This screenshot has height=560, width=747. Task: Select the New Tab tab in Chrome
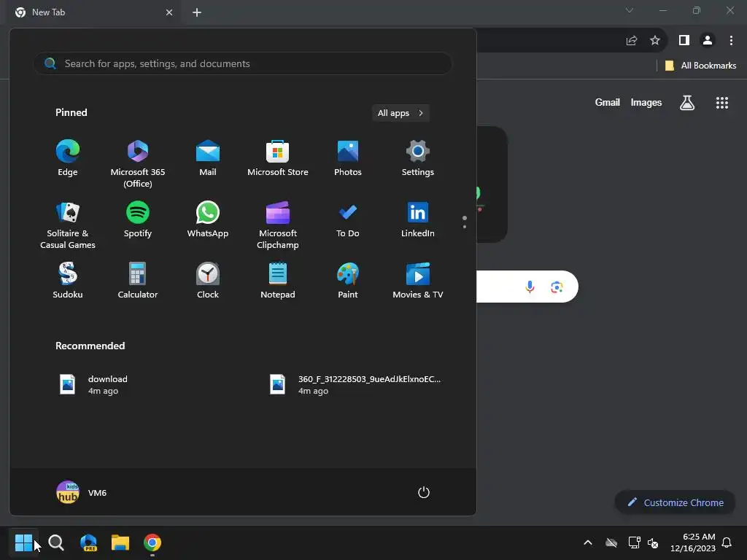[94, 12]
